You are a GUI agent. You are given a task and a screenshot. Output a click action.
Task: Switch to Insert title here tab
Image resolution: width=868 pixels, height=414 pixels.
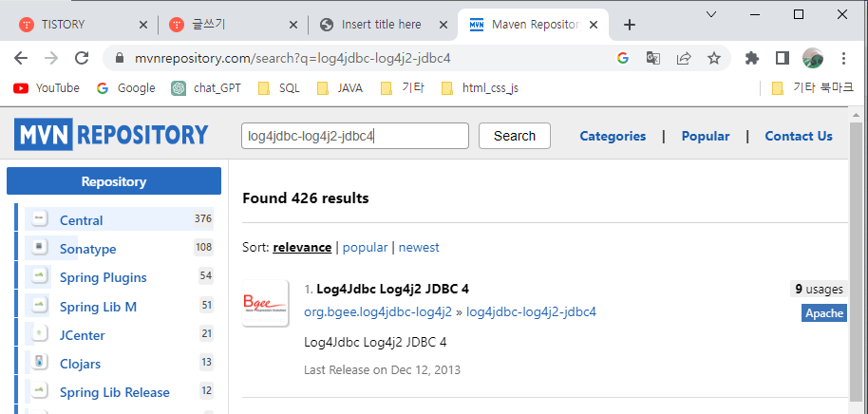[383, 25]
